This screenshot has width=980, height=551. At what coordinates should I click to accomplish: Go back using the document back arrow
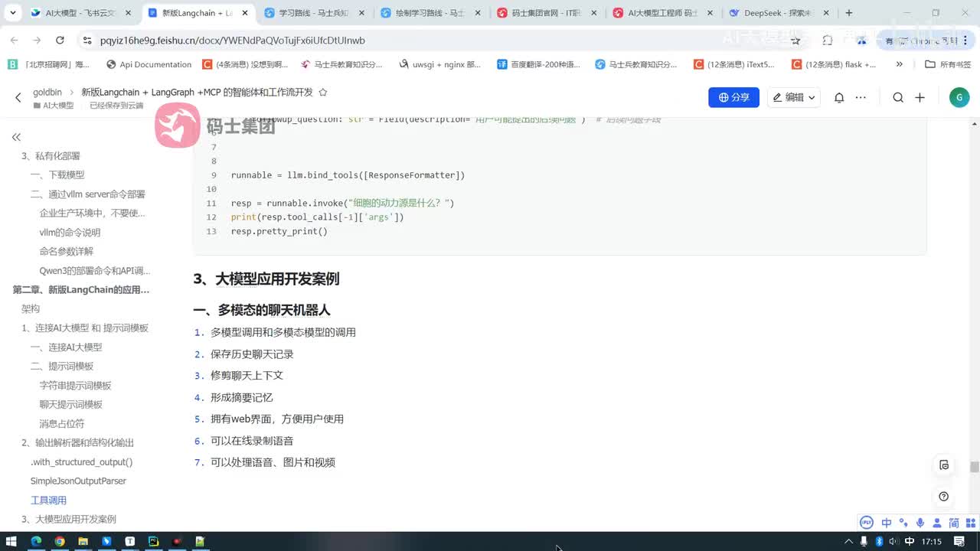coord(18,98)
